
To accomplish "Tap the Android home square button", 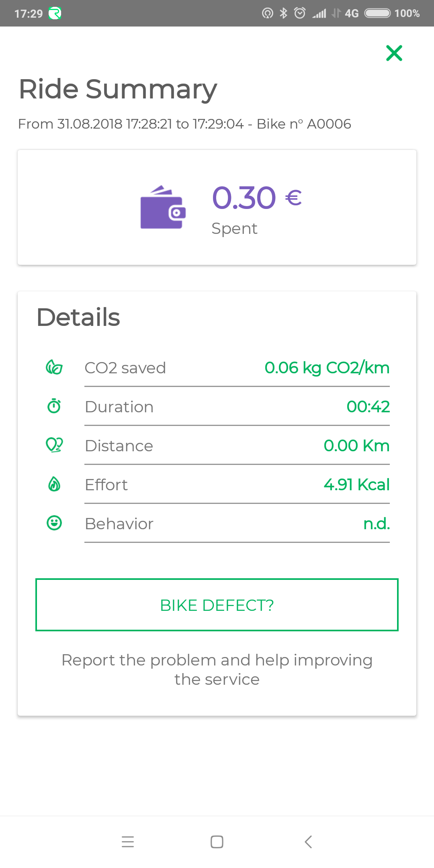I will pos(217,841).
